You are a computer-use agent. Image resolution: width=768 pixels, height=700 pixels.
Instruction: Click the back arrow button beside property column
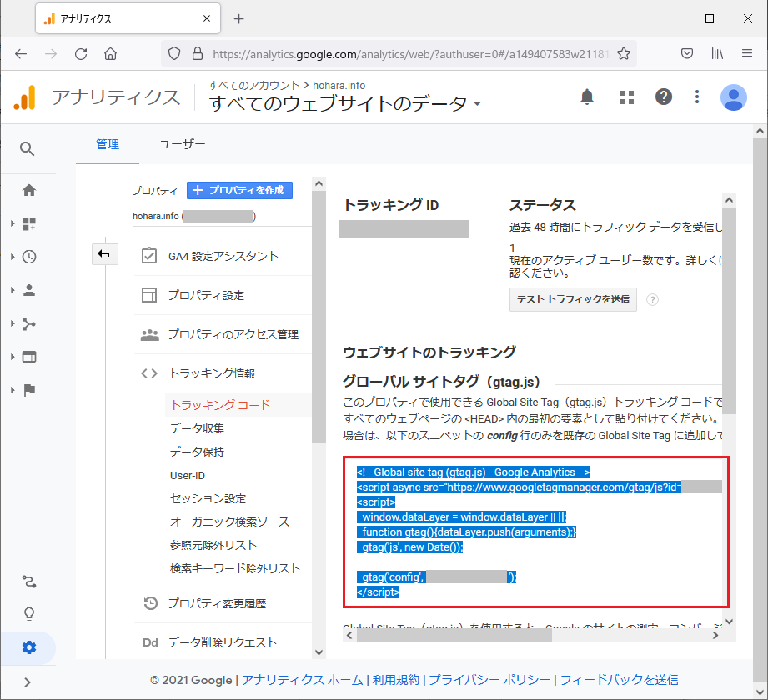point(104,255)
